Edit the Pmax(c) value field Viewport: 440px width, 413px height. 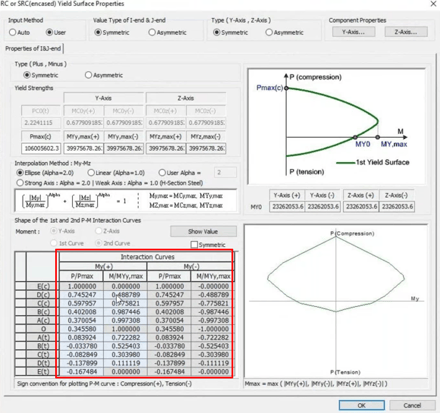(x=41, y=148)
